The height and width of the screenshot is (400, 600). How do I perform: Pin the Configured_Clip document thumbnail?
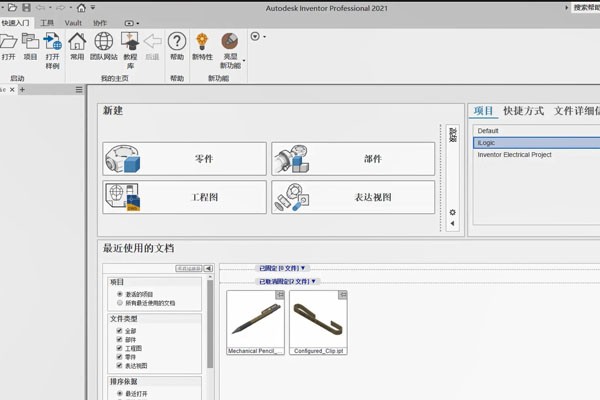tap(343, 294)
